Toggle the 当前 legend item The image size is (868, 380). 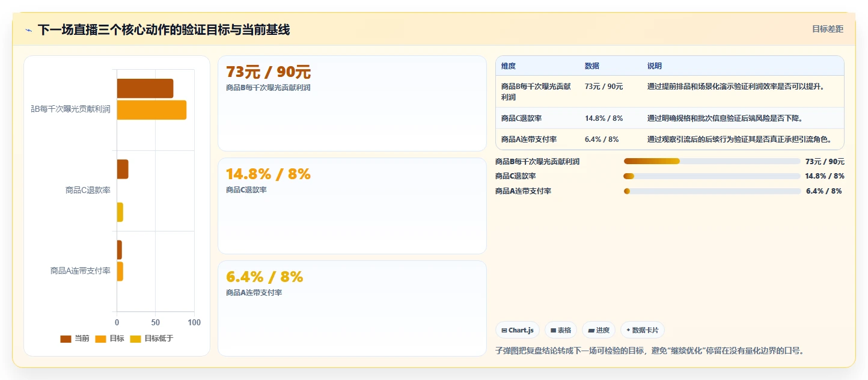click(x=75, y=339)
